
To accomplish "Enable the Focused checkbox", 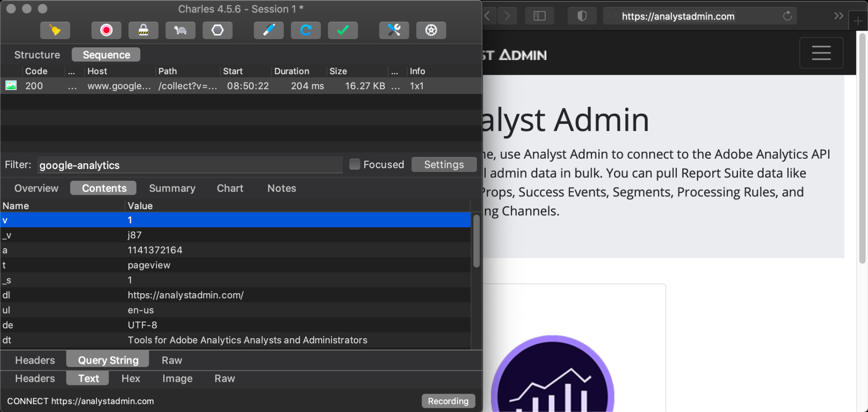I will click(354, 164).
